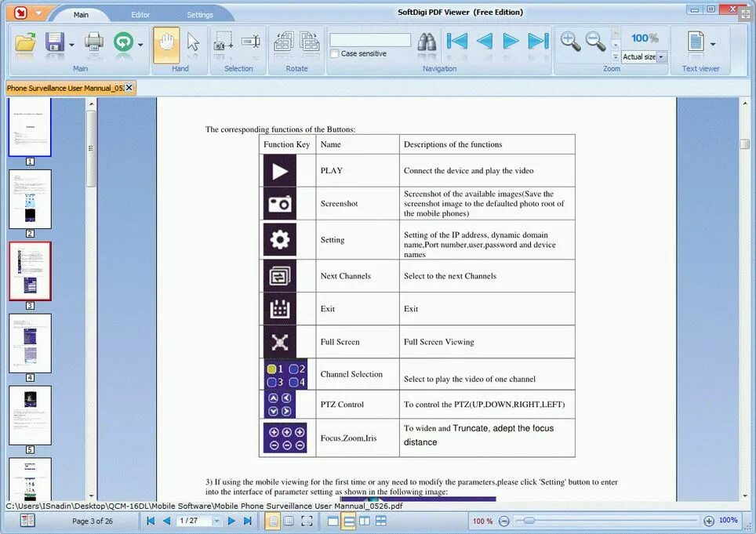This screenshot has height=534, width=756.
Task: Switch to the Main ribbon tab
Action: [81, 15]
